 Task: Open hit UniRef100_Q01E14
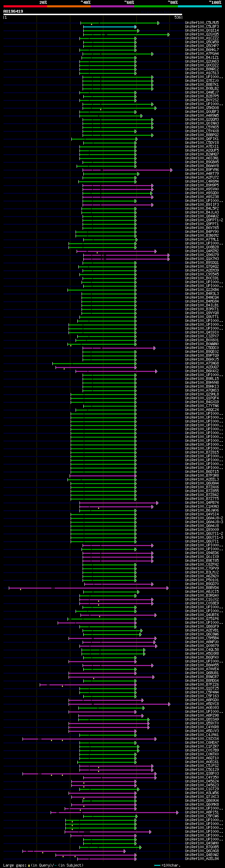tap(202, 31)
